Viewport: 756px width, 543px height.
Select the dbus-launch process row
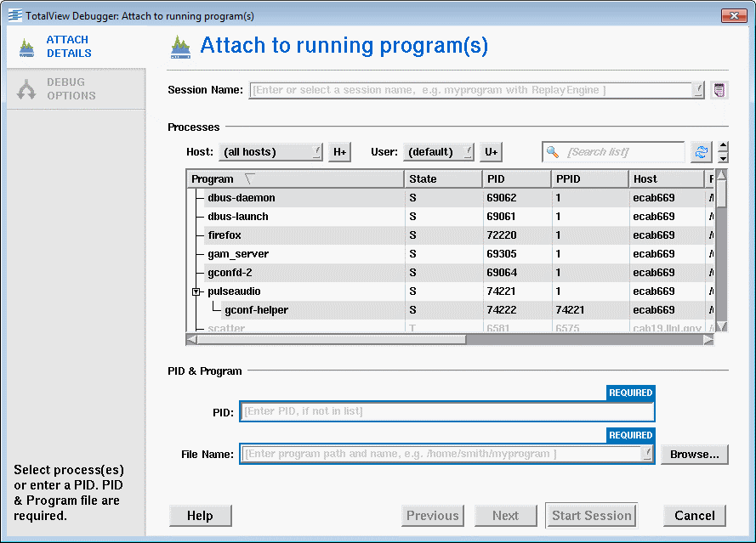point(451,217)
